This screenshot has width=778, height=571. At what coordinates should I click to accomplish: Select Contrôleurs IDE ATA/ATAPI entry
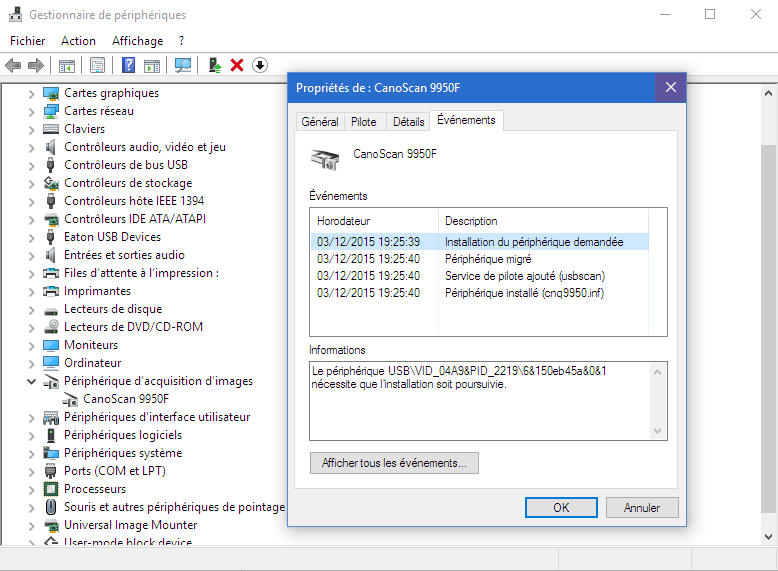tap(135, 219)
